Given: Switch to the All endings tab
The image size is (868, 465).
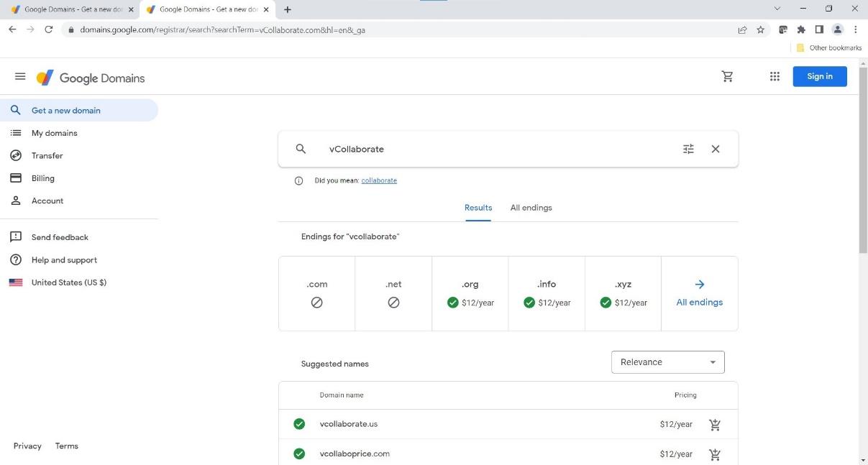Looking at the screenshot, I should (x=531, y=208).
